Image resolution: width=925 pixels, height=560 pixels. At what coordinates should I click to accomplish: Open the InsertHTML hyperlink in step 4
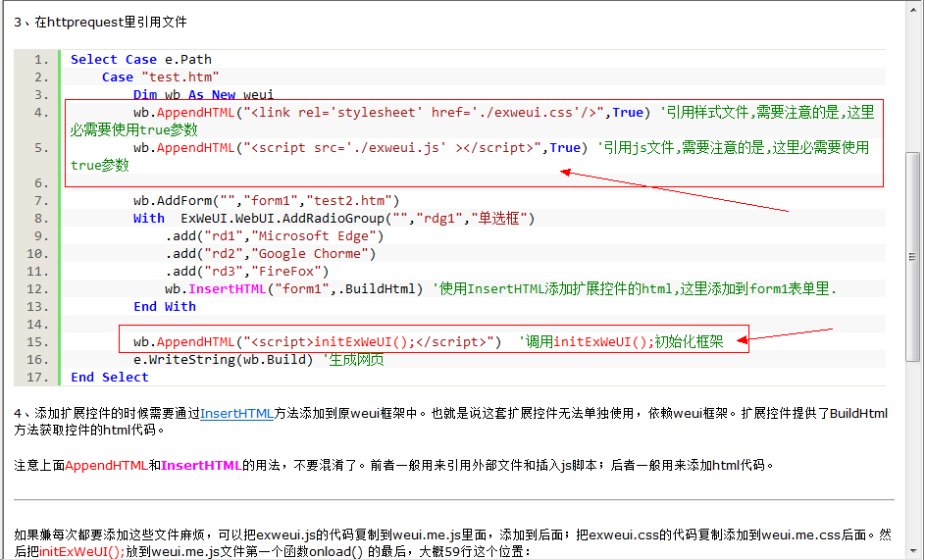click(x=236, y=413)
